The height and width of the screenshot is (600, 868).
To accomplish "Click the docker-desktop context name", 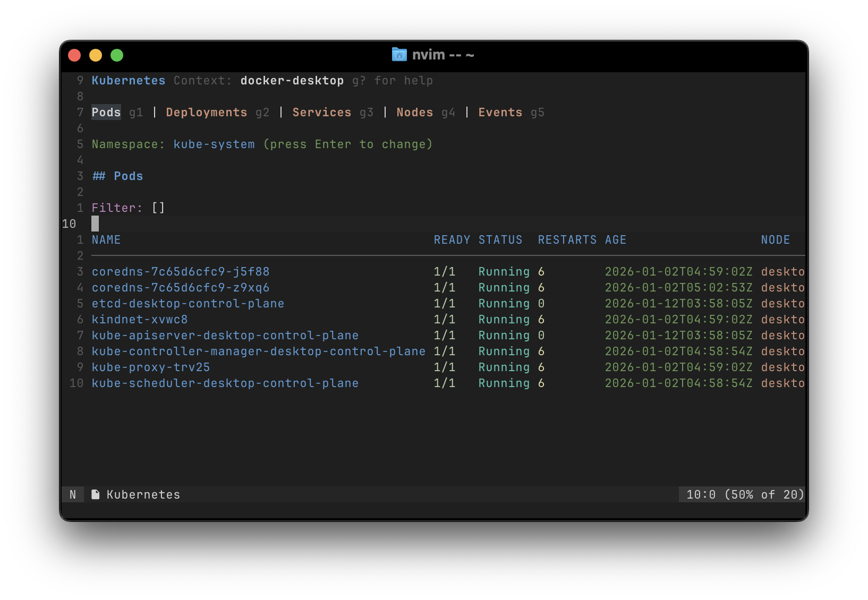I will pyautogui.click(x=292, y=80).
